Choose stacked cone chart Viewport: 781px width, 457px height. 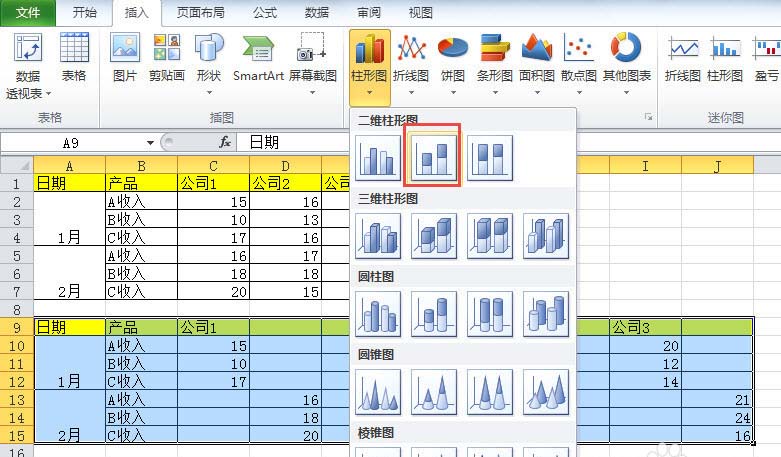coord(434,392)
